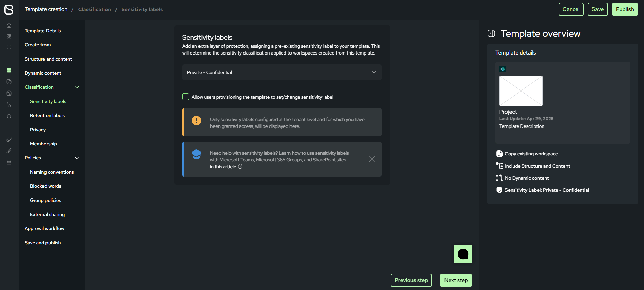Continue with Next step button

click(x=456, y=280)
